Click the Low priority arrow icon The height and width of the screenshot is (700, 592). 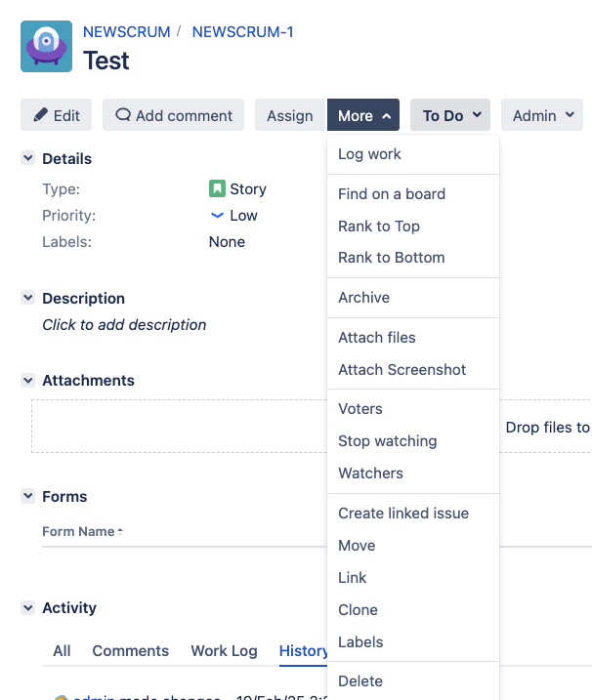tap(217, 216)
